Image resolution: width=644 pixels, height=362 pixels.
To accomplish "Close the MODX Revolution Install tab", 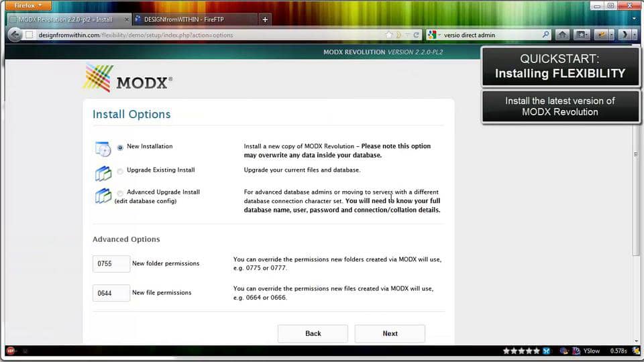I will click(x=127, y=19).
